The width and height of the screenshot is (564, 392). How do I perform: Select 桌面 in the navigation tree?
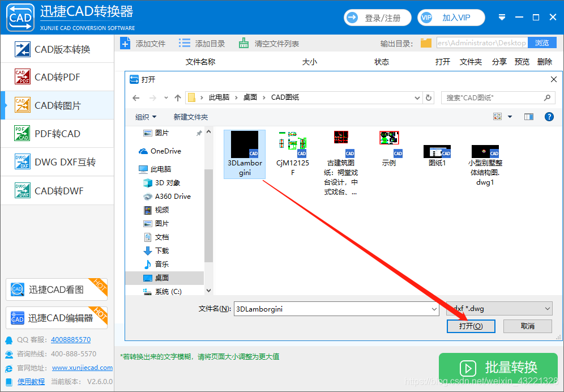pyautogui.click(x=164, y=278)
